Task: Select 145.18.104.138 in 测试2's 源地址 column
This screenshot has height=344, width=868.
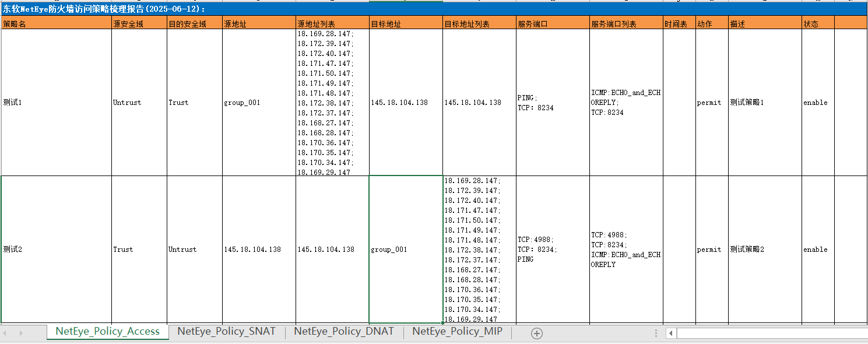Action: click(259, 250)
